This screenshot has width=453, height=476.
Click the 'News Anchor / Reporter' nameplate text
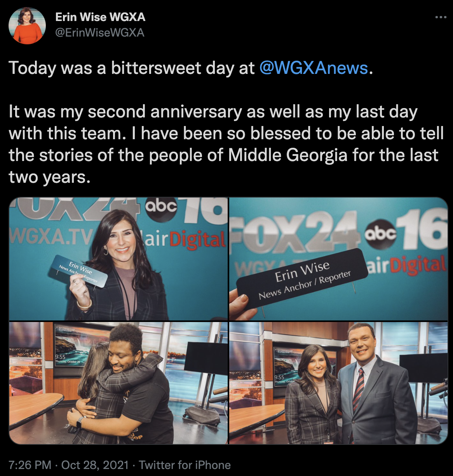tap(305, 285)
